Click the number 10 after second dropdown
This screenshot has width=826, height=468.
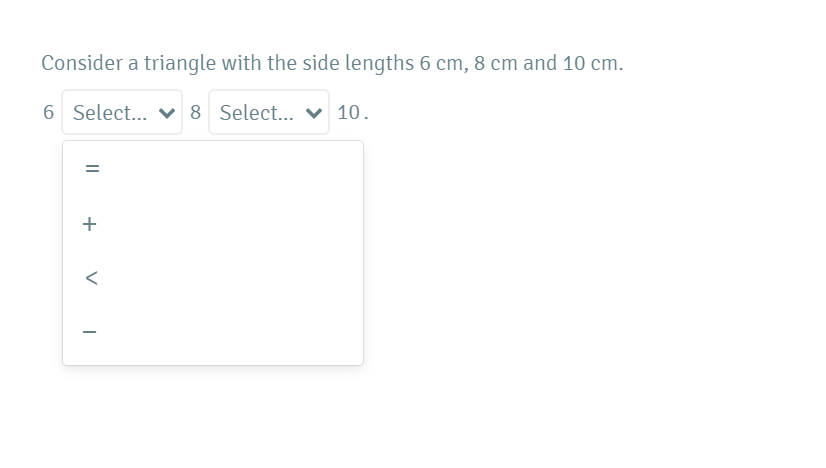point(349,113)
